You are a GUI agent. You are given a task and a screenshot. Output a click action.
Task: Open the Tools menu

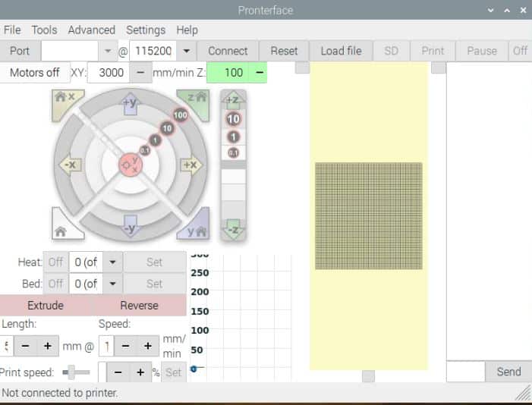pos(44,30)
